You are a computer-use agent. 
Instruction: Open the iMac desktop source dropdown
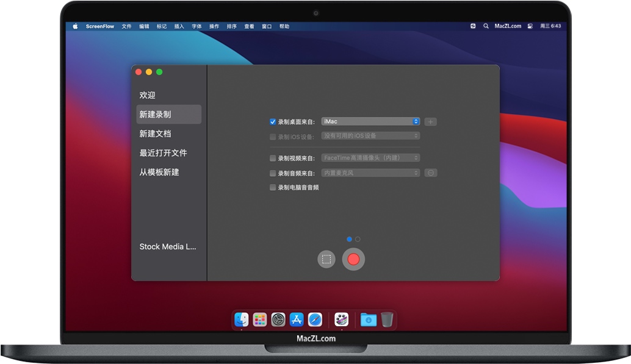(370, 122)
